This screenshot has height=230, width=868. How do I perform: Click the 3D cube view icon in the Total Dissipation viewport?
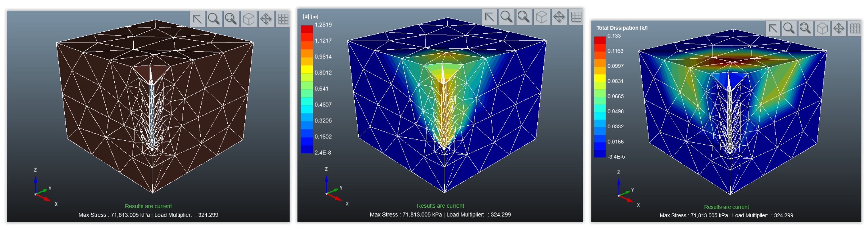click(x=822, y=28)
